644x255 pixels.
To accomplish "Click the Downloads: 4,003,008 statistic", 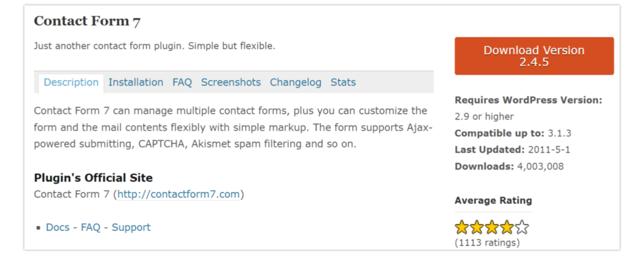I will pos(509,167).
